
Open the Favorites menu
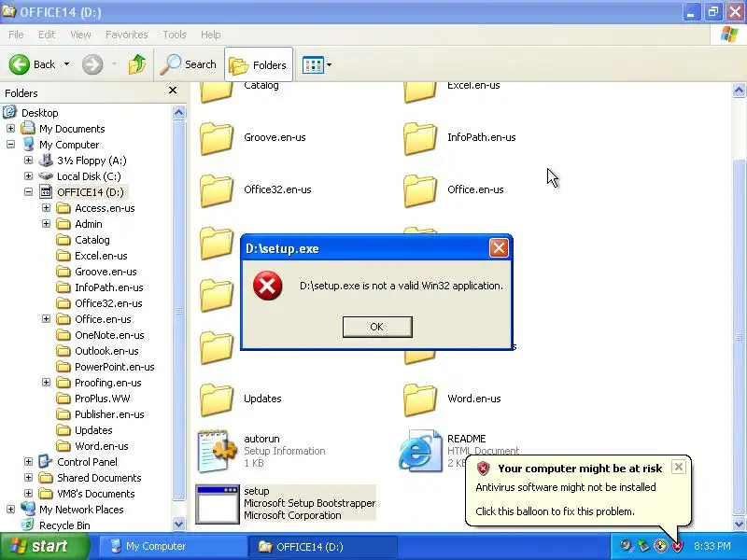127,35
